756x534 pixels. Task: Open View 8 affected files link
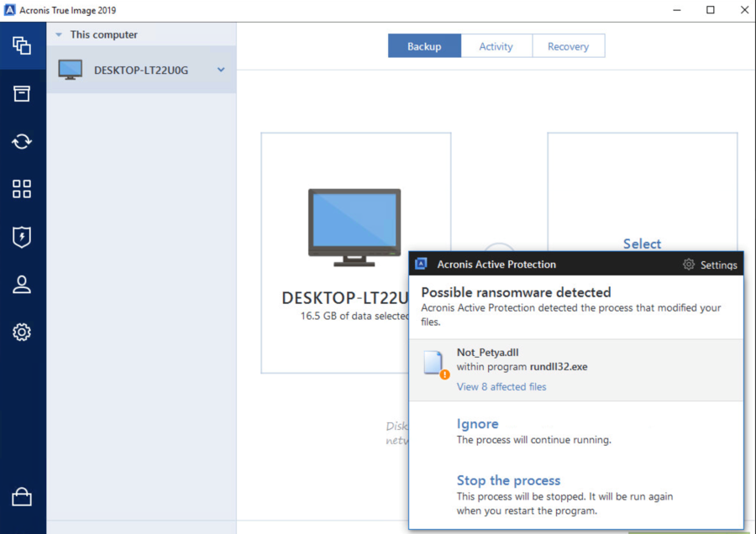(501, 386)
